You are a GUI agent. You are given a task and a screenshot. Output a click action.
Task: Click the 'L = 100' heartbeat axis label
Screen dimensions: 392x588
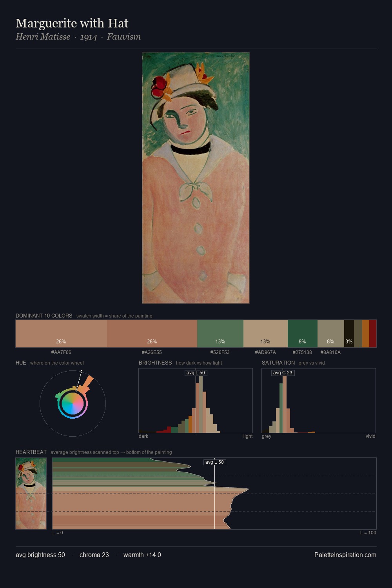[368, 533]
